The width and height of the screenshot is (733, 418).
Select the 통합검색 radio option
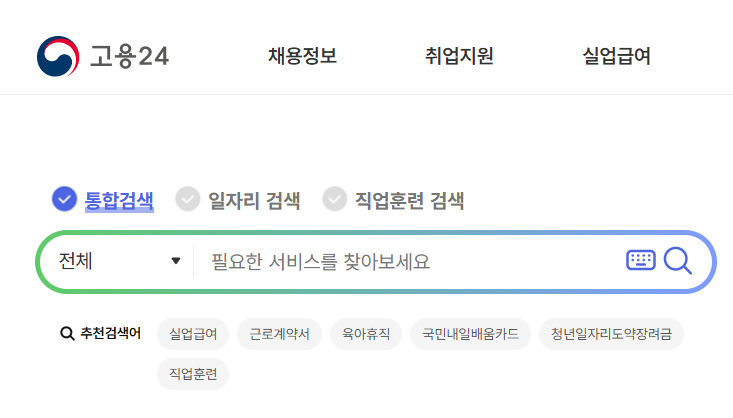pos(64,200)
